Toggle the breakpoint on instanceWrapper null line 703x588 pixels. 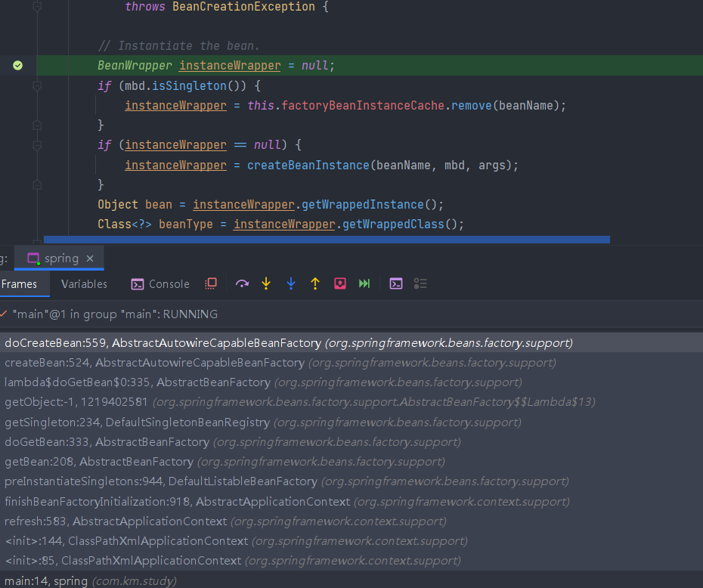click(x=18, y=66)
